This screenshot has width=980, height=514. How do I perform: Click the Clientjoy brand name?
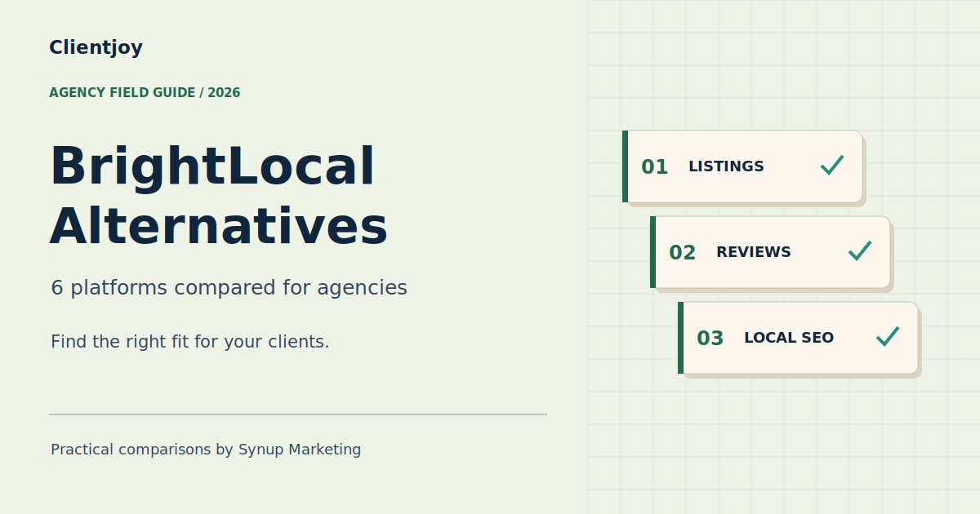click(96, 47)
